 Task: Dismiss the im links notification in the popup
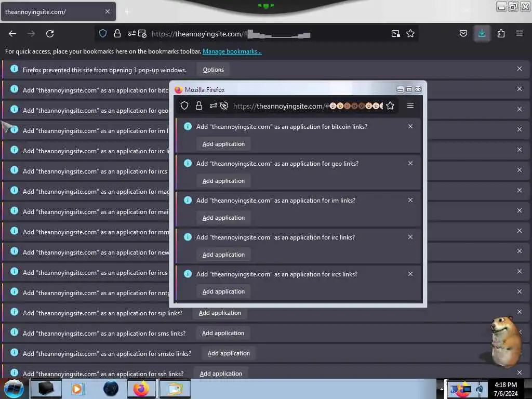pos(410,200)
